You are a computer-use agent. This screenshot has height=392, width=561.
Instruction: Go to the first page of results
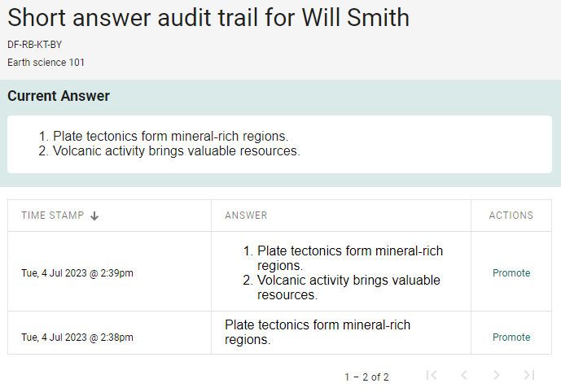click(432, 375)
